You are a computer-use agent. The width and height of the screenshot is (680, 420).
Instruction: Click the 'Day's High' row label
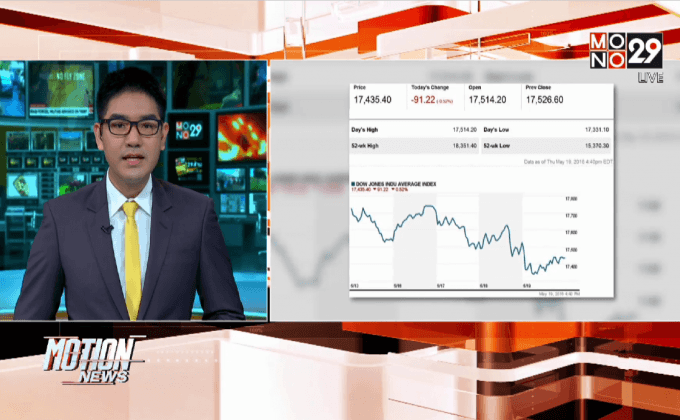click(365, 130)
